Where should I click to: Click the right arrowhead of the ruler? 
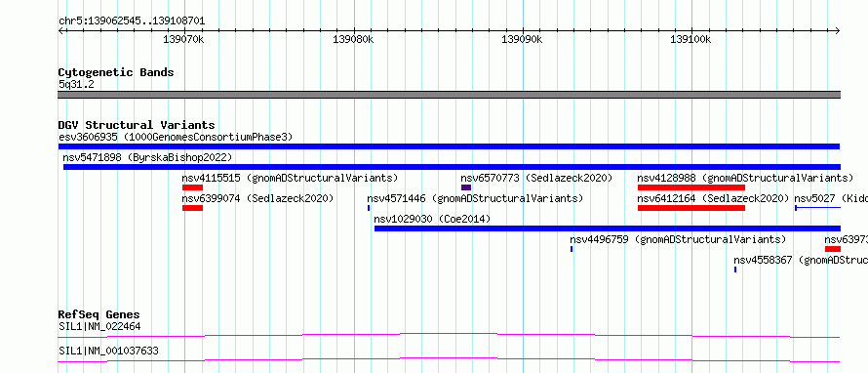click(x=838, y=31)
